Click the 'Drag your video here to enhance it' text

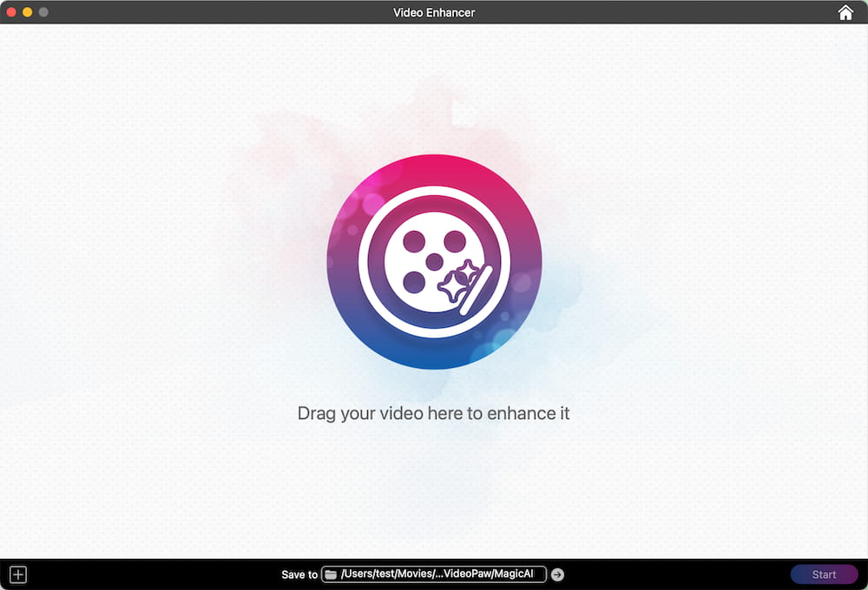pyautogui.click(x=434, y=414)
